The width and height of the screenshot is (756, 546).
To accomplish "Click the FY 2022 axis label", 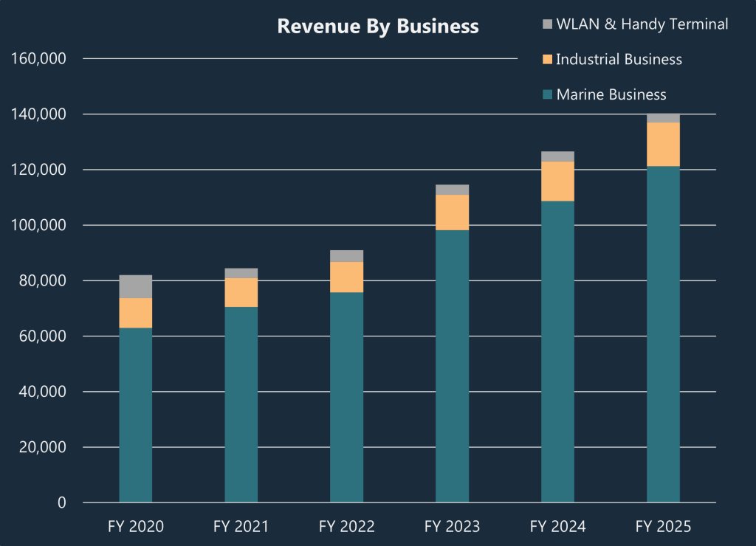I will tap(346, 526).
